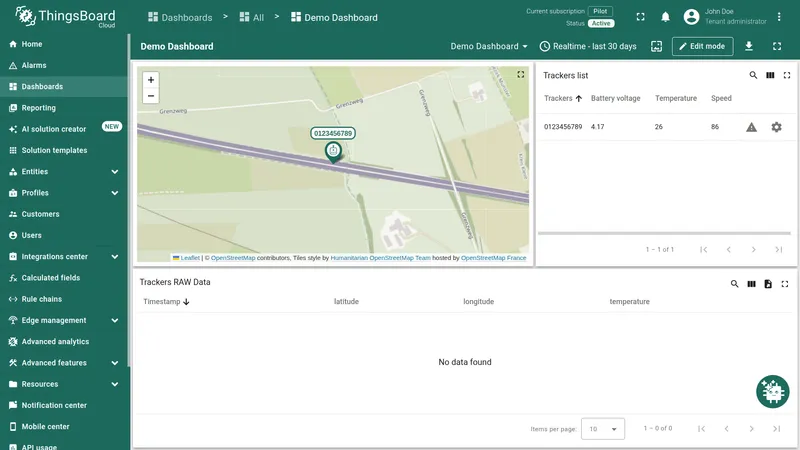
Task: Sort RAW Data by Timestamp
Action: pos(166,302)
